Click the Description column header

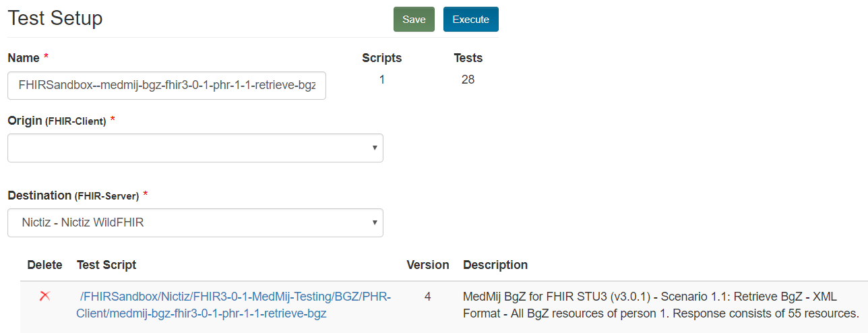click(495, 265)
